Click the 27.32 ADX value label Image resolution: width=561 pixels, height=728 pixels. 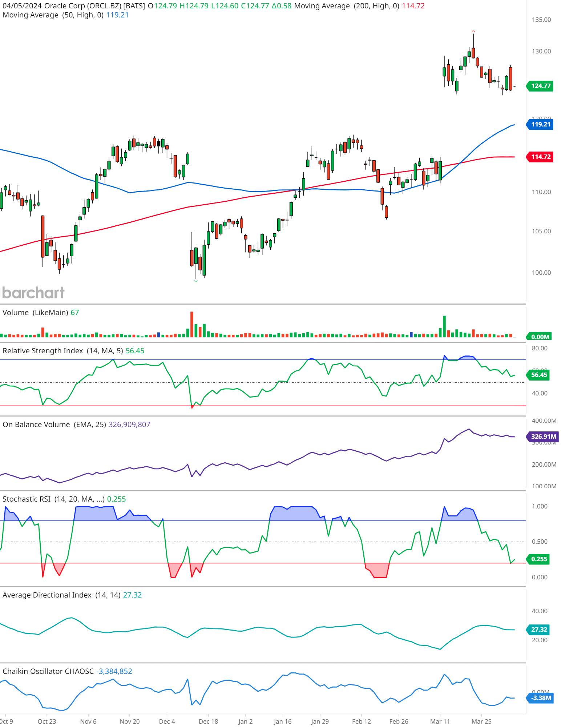click(538, 630)
